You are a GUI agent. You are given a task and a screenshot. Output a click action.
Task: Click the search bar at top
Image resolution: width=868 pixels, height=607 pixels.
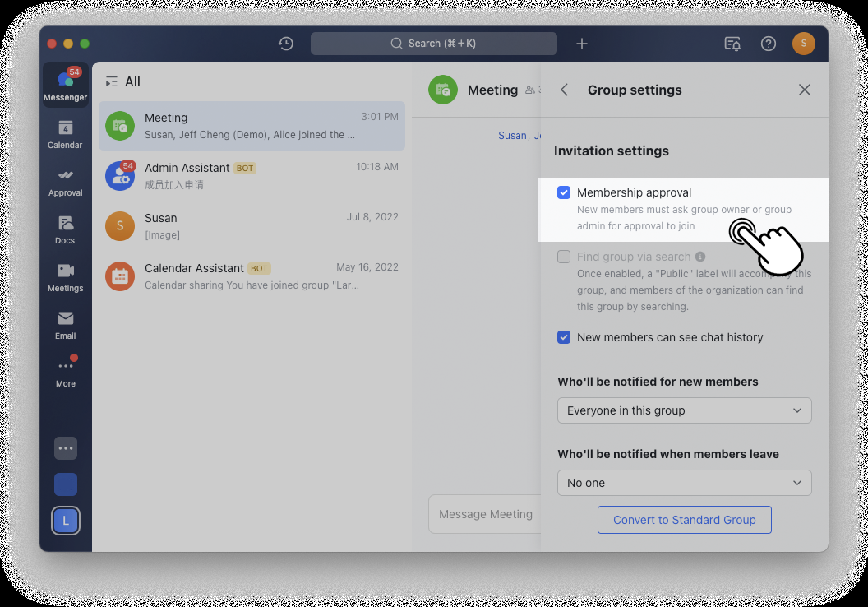pos(433,44)
